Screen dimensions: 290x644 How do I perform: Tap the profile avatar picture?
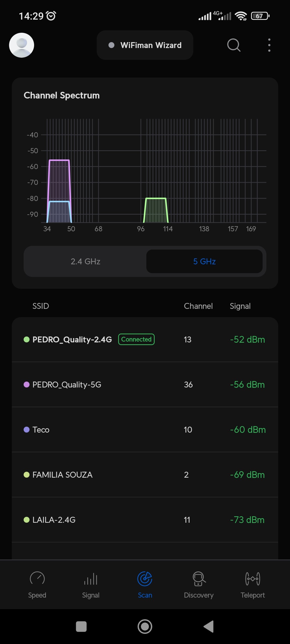(21, 45)
